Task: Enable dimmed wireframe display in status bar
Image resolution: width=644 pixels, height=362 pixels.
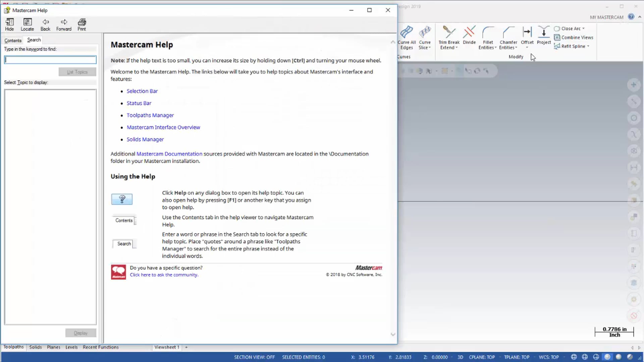Action: pos(585,357)
